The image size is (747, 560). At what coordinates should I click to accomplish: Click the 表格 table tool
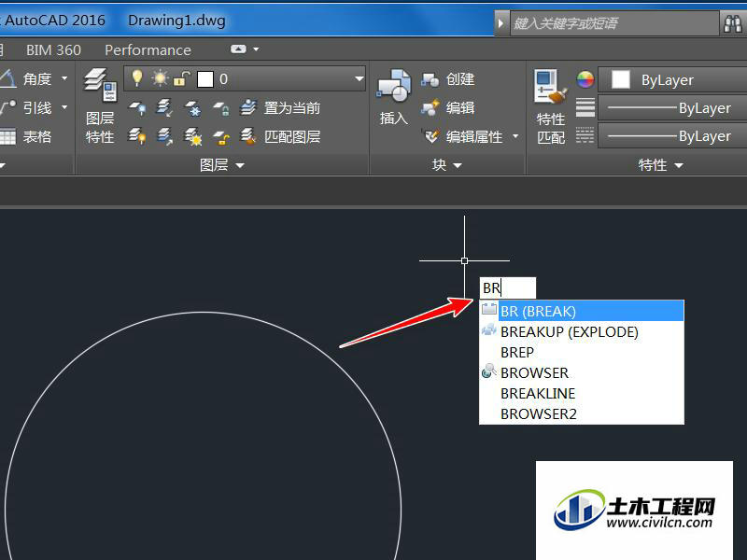[x=26, y=136]
